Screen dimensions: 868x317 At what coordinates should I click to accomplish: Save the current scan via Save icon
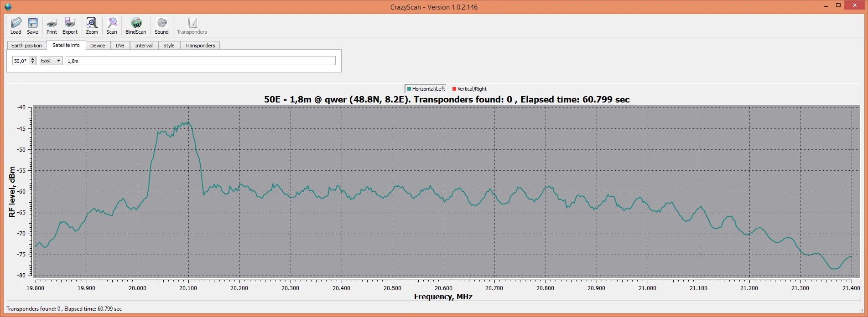[x=32, y=26]
